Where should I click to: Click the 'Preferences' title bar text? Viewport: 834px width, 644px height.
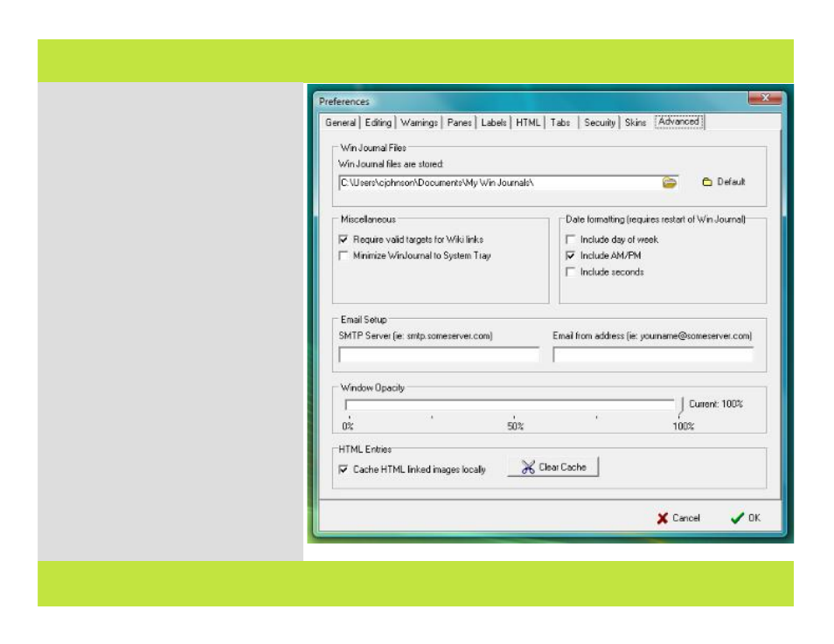[x=344, y=101]
